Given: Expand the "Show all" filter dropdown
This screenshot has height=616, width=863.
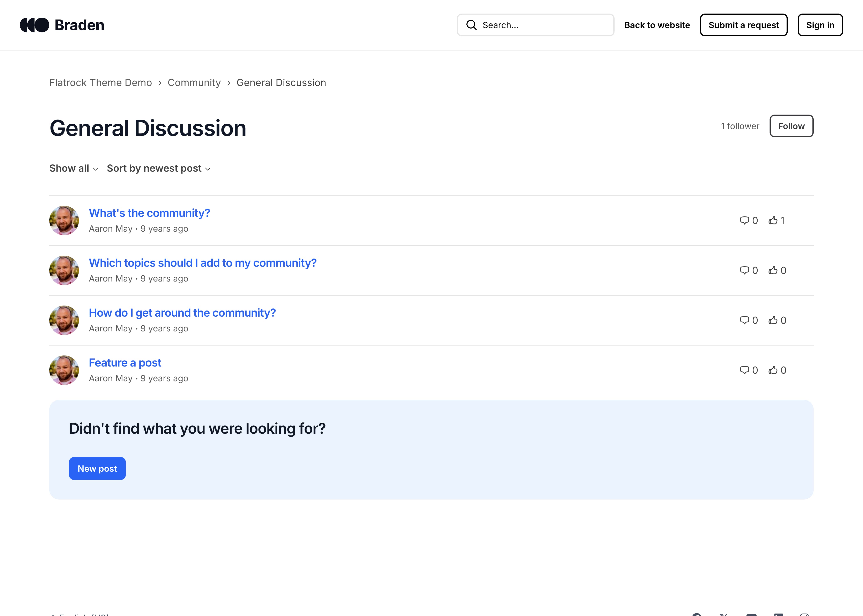Looking at the screenshot, I should point(74,168).
